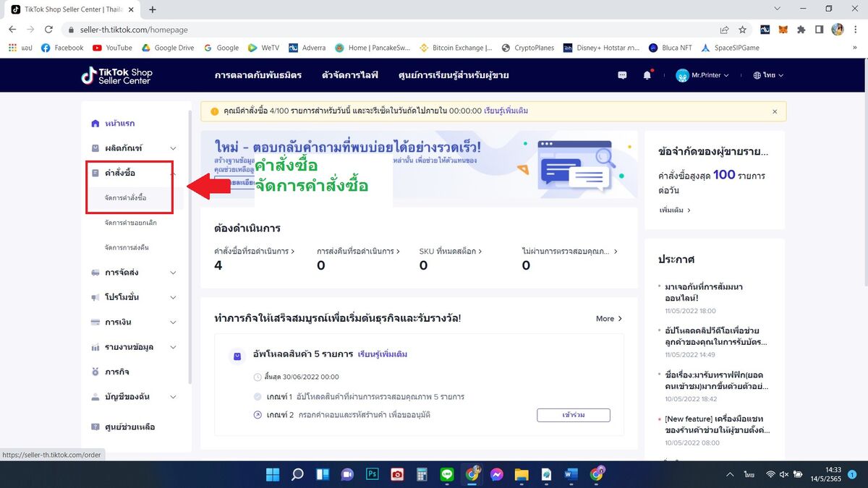Open SKU ที่หมดสต็อก stat
Viewport: 868px width, 488px height.
(x=451, y=252)
